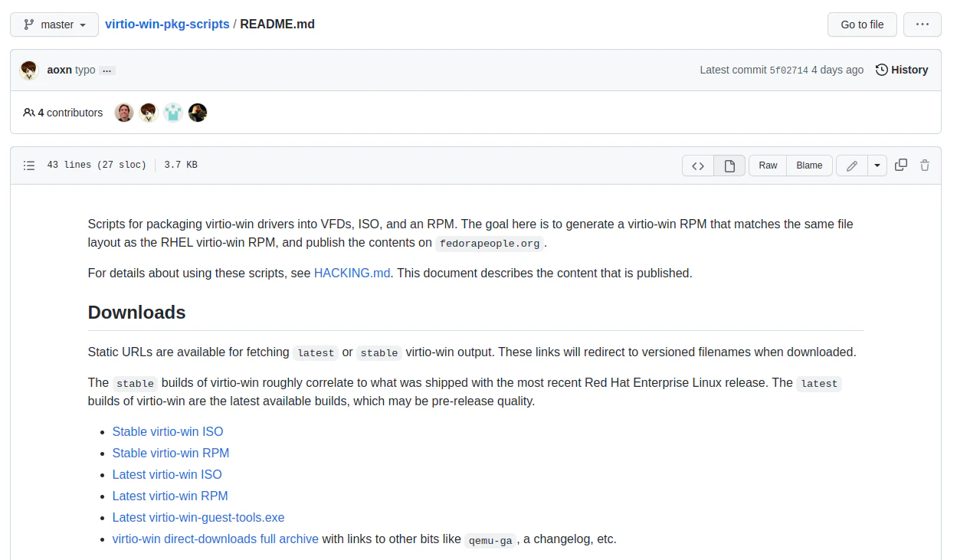Screen dimensions: 957x560
Task: Open the table of contents list icon
Action: click(29, 165)
